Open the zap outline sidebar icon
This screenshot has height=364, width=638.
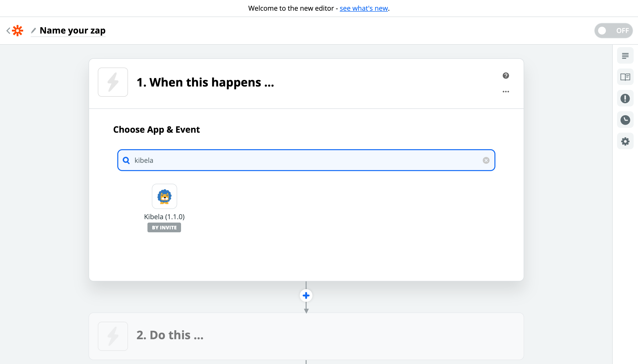pyautogui.click(x=625, y=56)
